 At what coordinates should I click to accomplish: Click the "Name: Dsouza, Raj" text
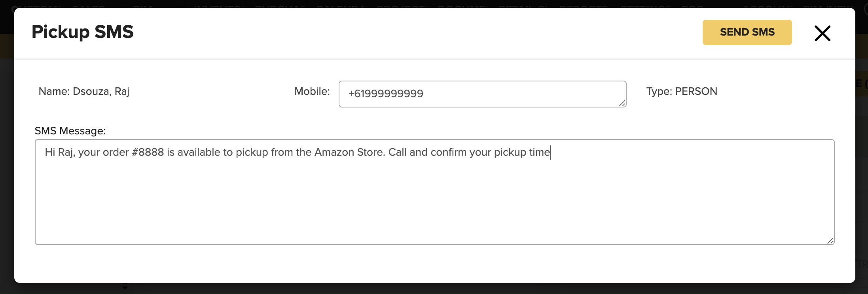point(84,92)
